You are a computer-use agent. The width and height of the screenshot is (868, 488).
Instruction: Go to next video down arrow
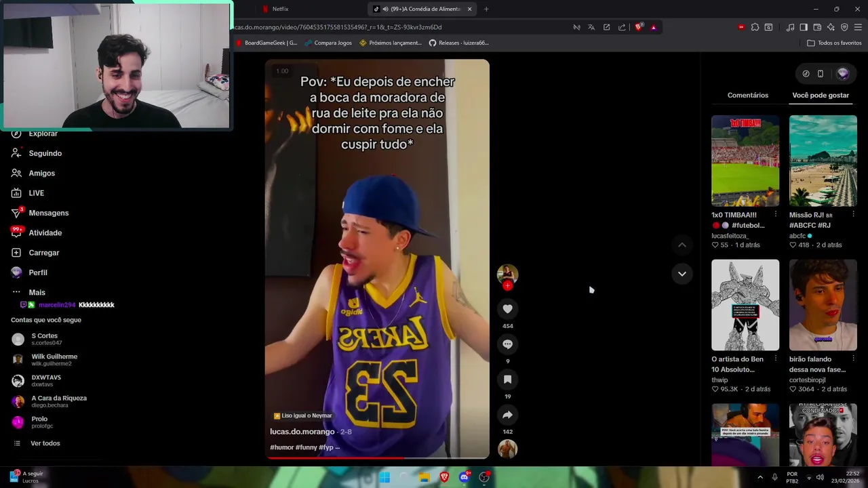coord(682,274)
